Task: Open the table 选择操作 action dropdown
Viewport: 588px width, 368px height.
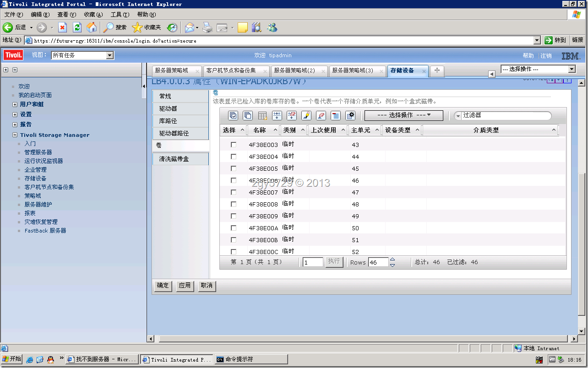Action: pyautogui.click(x=404, y=115)
